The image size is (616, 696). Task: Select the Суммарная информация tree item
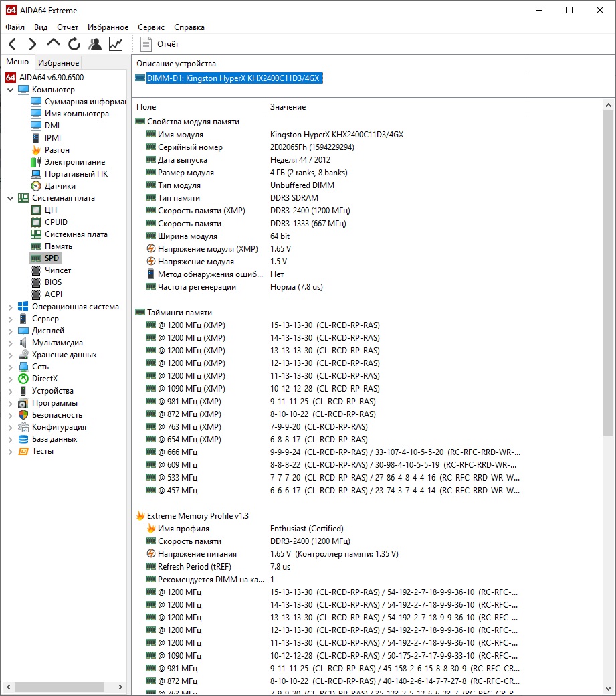click(x=85, y=102)
